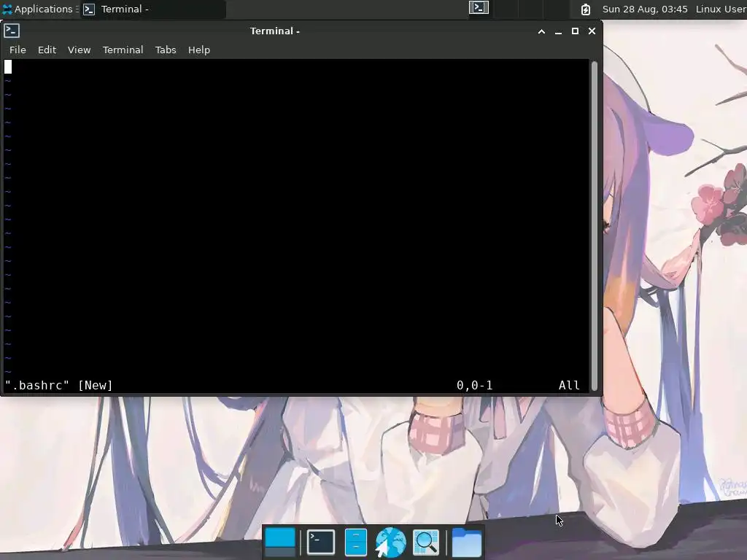Open the Edit menu

click(47, 50)
